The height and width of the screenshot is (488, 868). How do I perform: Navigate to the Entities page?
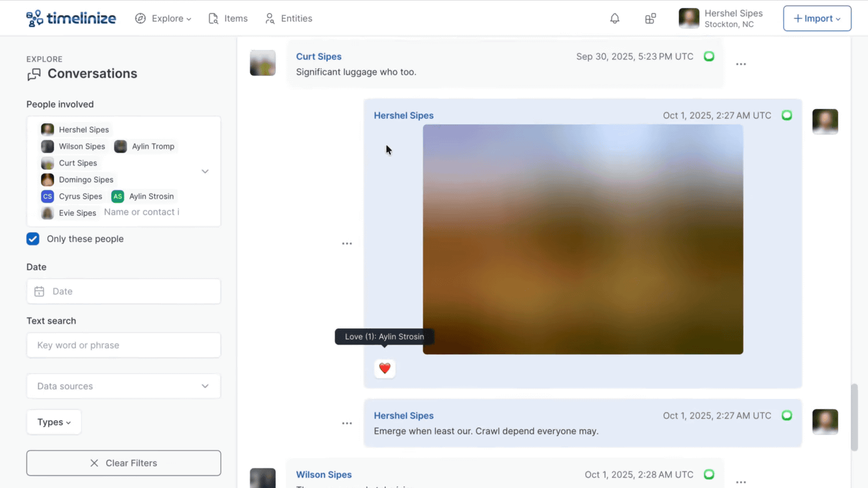coord(289,19)
